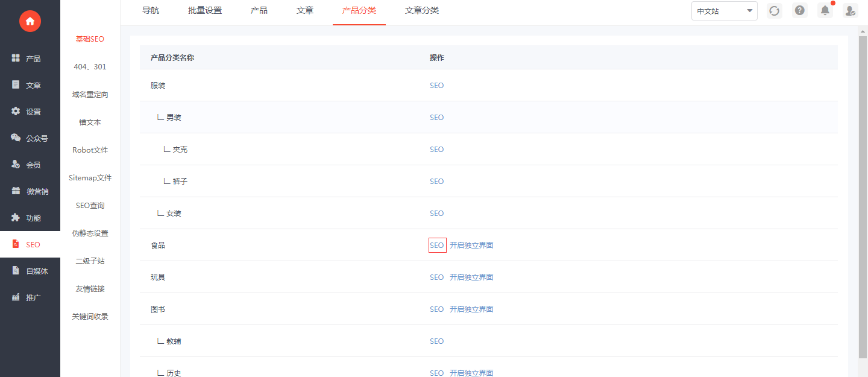The width and height of the screenshot is (868, 377).
Task: Click SEO link for 服装 row
Action: (x=436, y=86)
